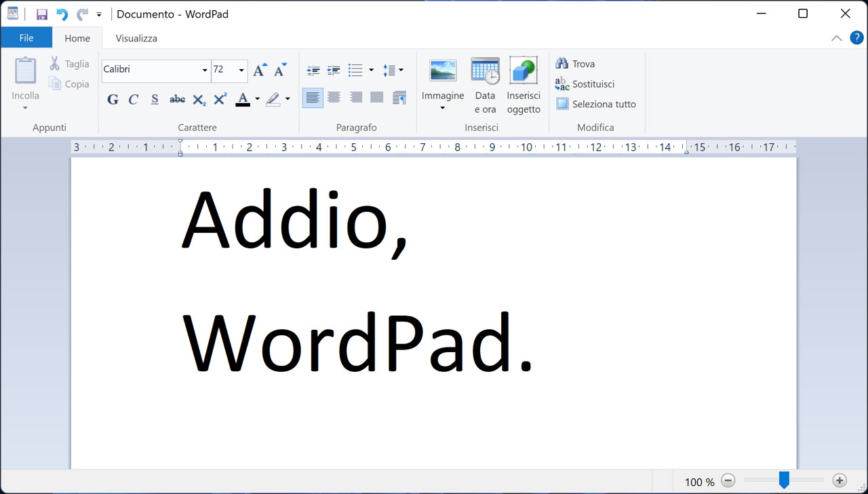This screenshot has width=868, height=494.
Task: Click Inserisci oggetto
Action: 524,85
